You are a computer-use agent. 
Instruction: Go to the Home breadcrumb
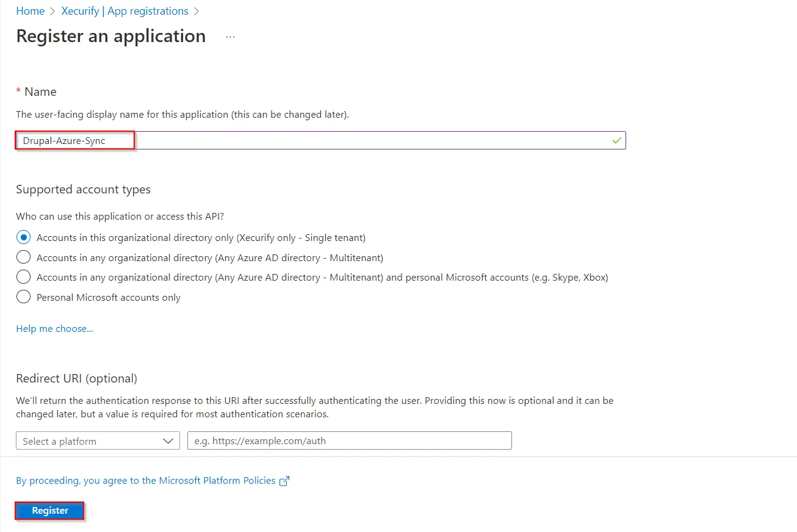click(x=30, y=11)
